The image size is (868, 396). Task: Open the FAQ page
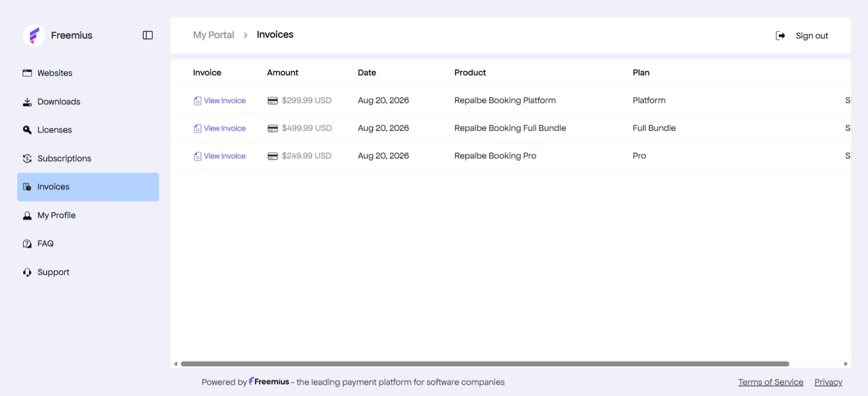point(88,244)
